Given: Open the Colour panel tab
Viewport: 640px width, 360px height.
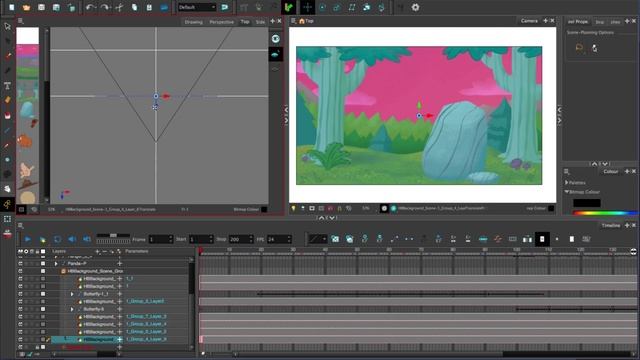Looking at the screenshot, I should (x=611, y=171).
